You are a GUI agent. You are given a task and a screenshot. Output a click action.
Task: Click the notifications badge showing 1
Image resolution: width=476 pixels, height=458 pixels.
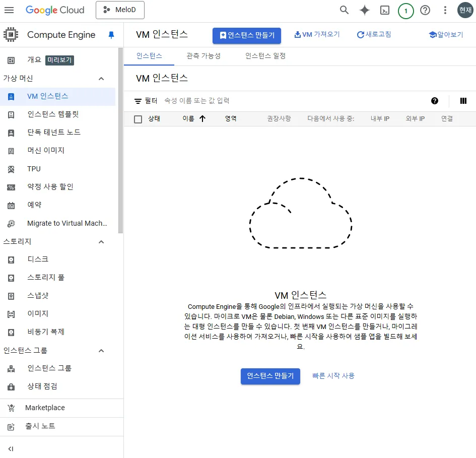(405, 11)
